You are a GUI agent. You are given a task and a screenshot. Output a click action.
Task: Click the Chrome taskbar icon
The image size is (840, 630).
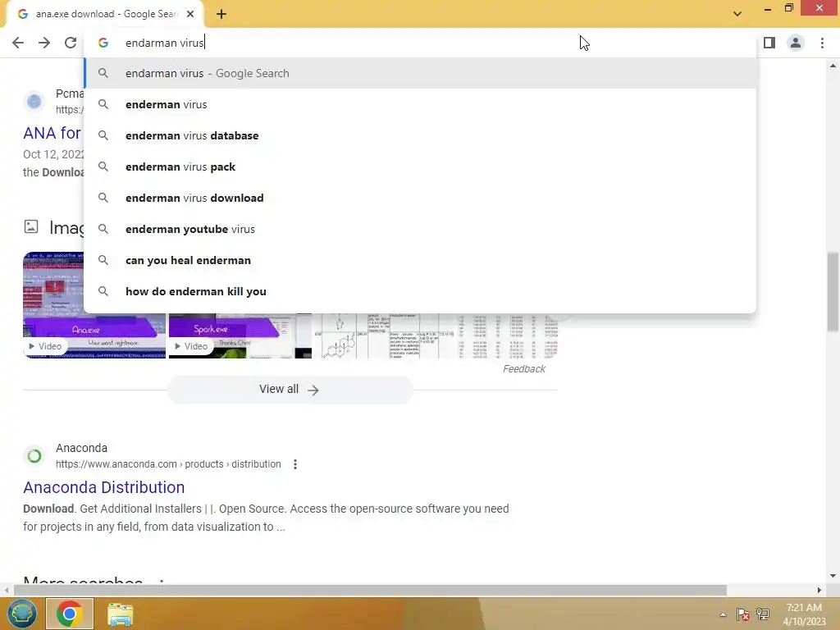coord(70,614)
